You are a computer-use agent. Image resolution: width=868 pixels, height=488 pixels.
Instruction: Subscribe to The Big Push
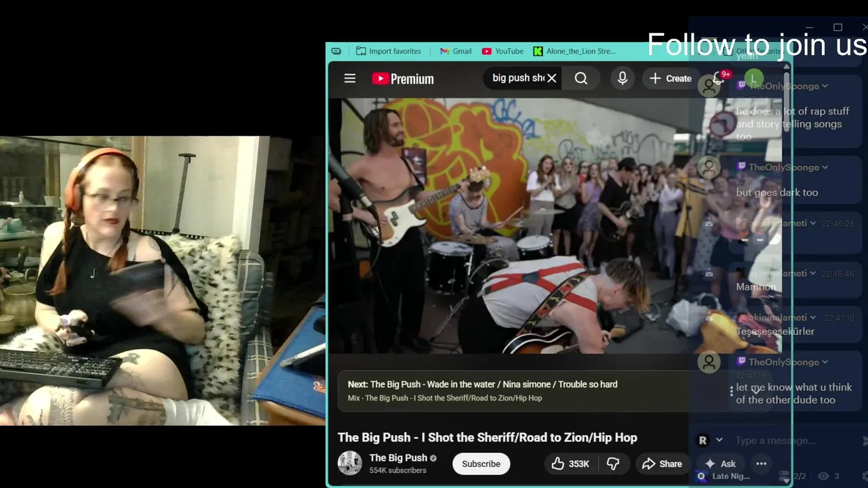481,464
